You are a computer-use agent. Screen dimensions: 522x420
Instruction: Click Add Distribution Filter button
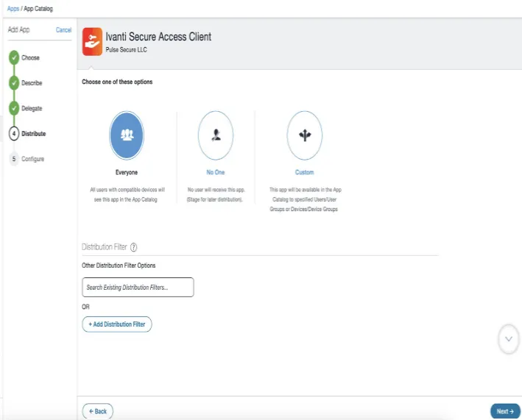point(117,324)
